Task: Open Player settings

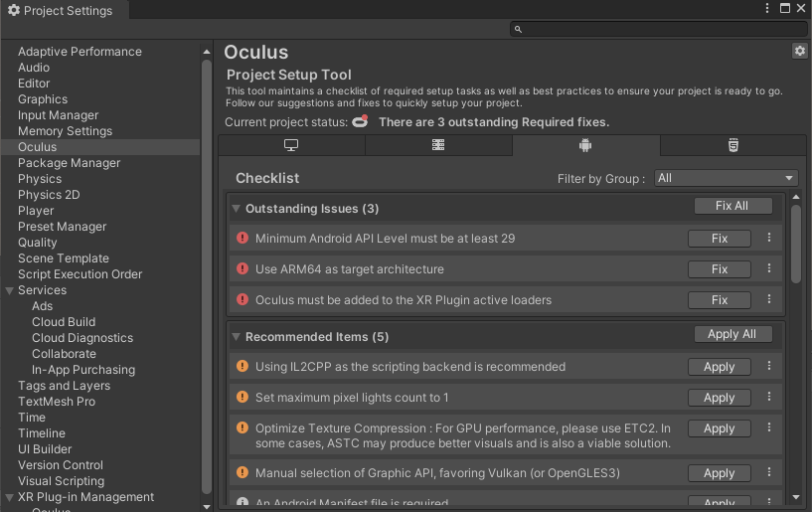Action: point(36,211)
